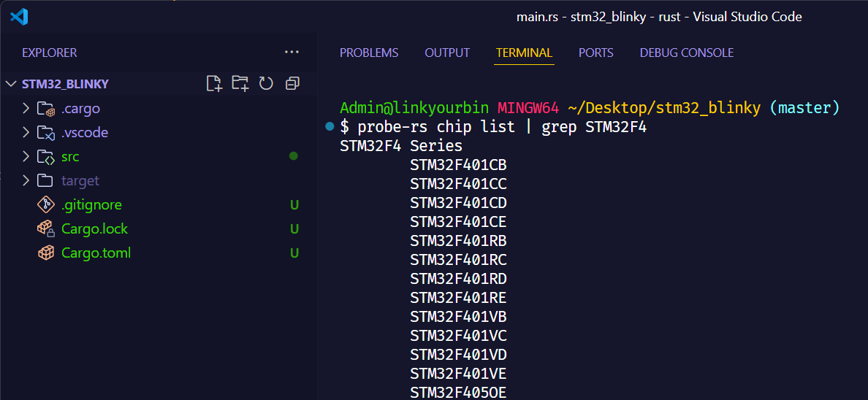Click the New File icon in Explorer
Viewport: 868px width, 400px height.
pyautogui.click(x=214, y=83)
